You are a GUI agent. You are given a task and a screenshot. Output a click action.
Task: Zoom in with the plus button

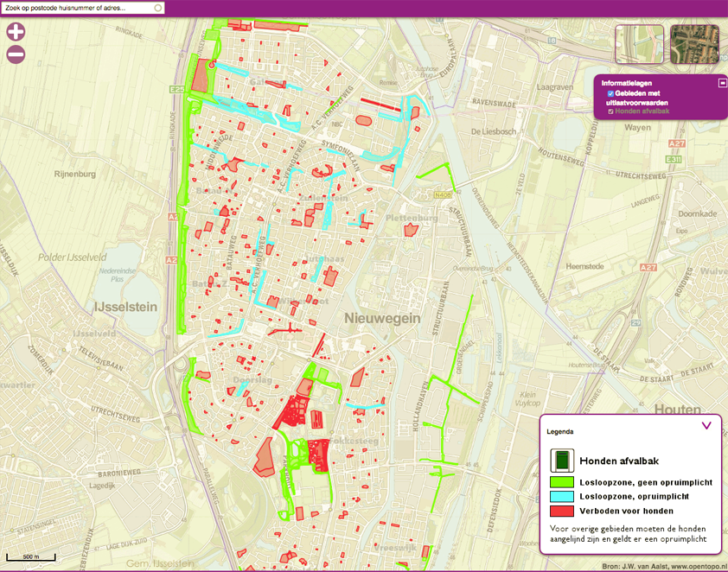point(16,33)
